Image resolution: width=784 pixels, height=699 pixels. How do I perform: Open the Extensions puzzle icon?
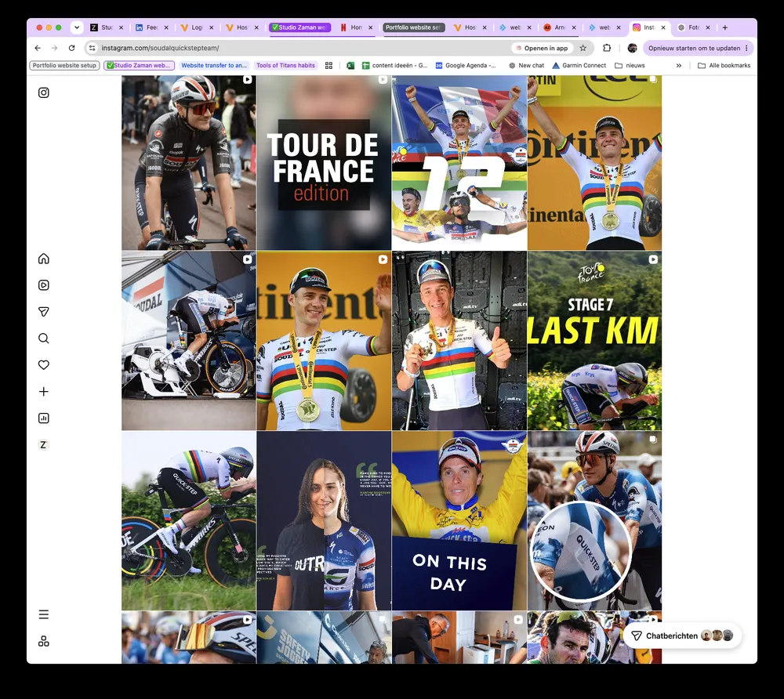[x=607, y=48]
